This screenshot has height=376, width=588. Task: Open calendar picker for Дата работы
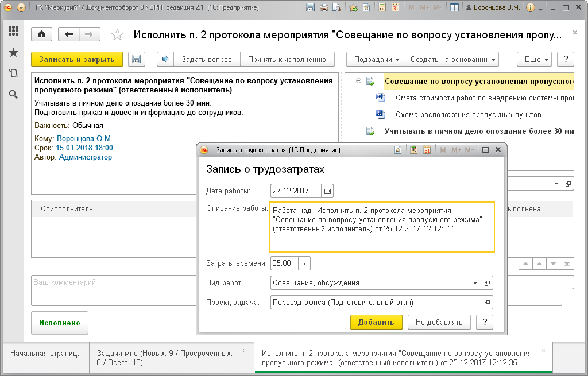coord(327,191)
